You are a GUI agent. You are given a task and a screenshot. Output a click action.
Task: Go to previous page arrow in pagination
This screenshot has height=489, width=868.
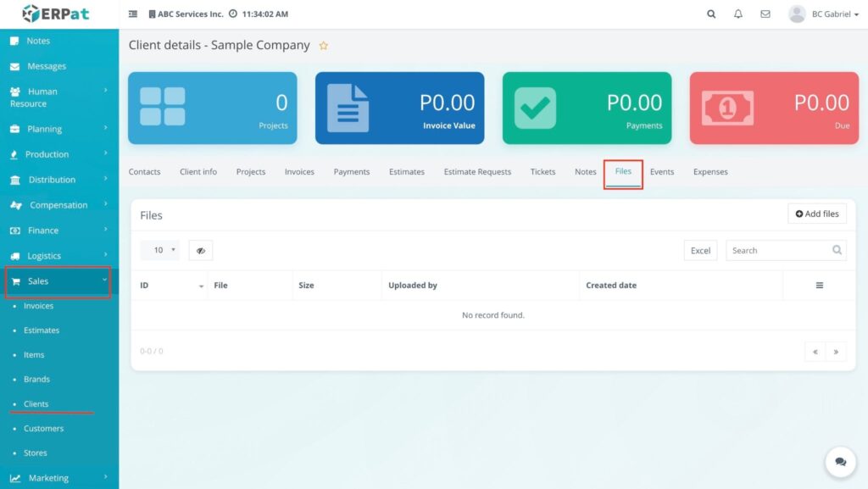pyautogui.click(x=815, y=352)
